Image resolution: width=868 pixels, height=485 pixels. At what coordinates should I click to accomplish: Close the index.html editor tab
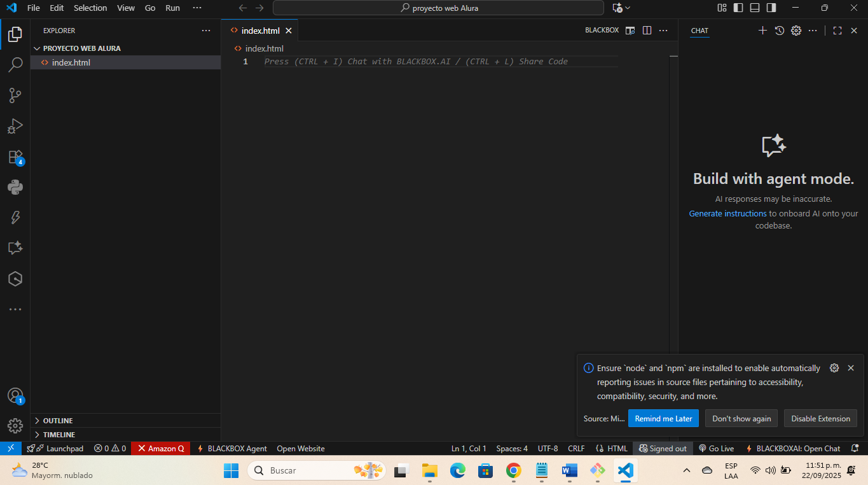(289, 31)
